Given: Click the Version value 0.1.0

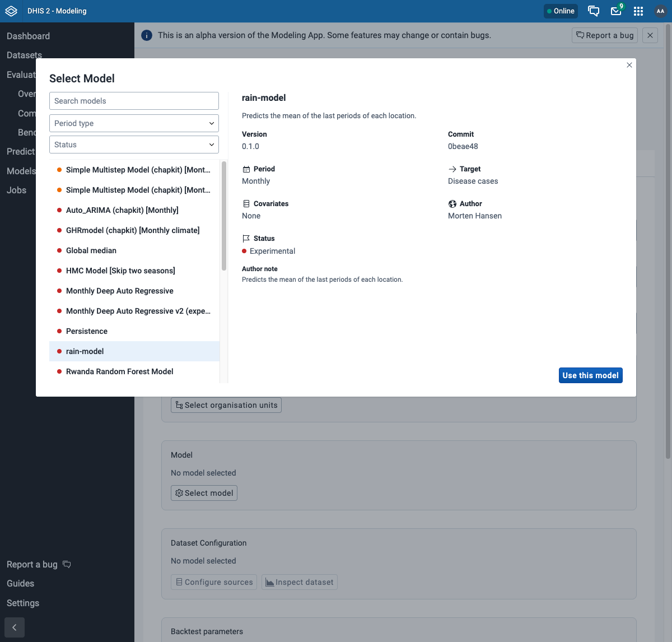Looking at the screenshot, I should point(250,146).
